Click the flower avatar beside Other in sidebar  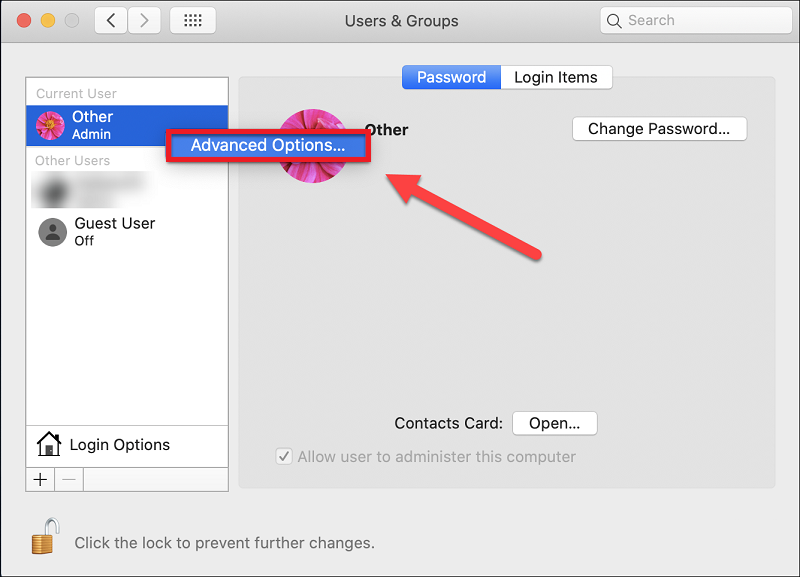click(x=50, y=125)
